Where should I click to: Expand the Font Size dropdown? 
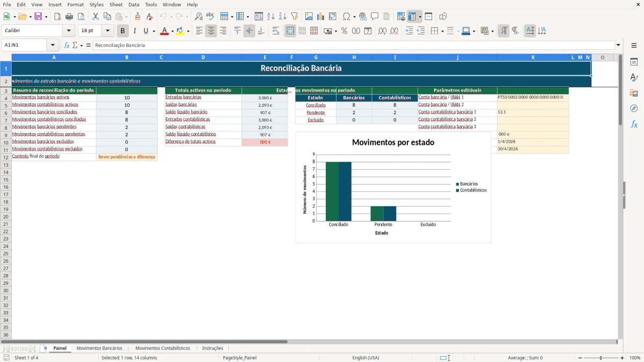107,31
